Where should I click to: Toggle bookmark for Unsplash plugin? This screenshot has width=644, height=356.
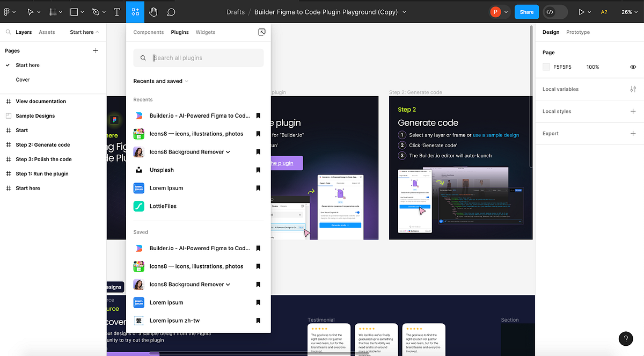(258, 170)
